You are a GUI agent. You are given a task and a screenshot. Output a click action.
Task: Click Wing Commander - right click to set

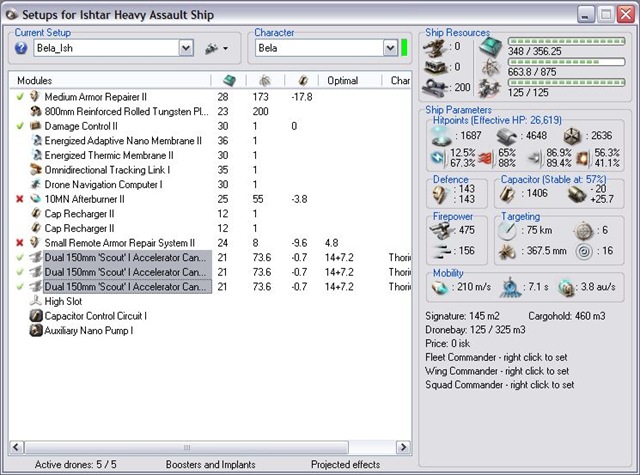[x=497, y=371]
